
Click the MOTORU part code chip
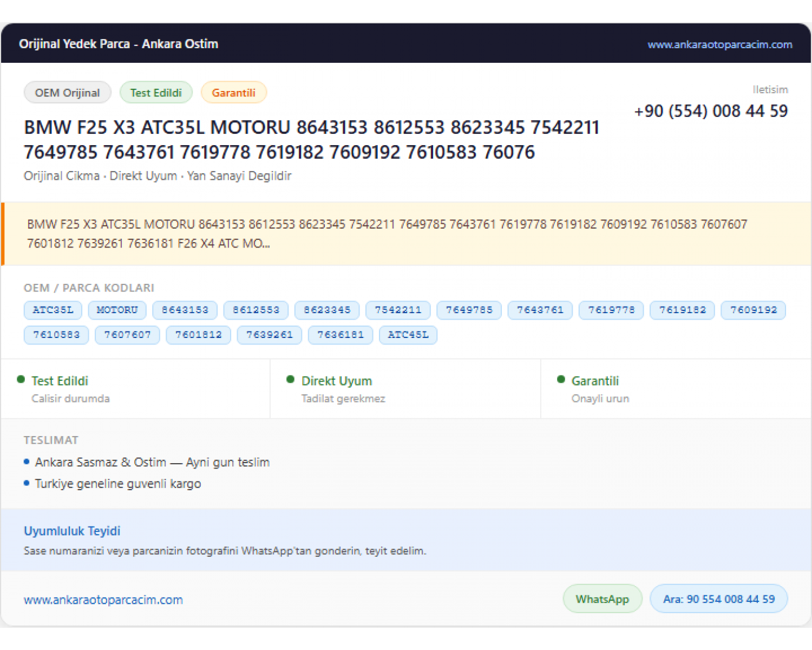(117, 310)
